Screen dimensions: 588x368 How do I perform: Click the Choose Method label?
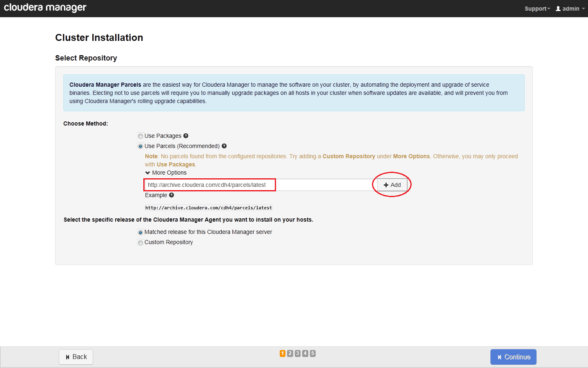(86, 123)
